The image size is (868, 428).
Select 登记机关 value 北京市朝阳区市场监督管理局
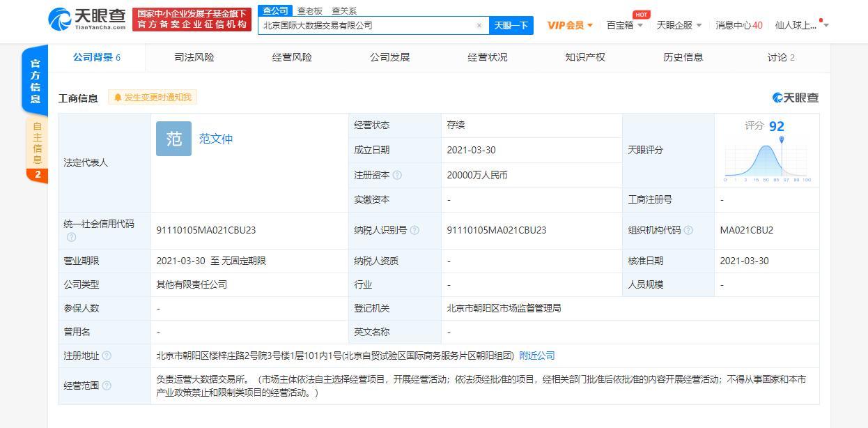point(504,308)
